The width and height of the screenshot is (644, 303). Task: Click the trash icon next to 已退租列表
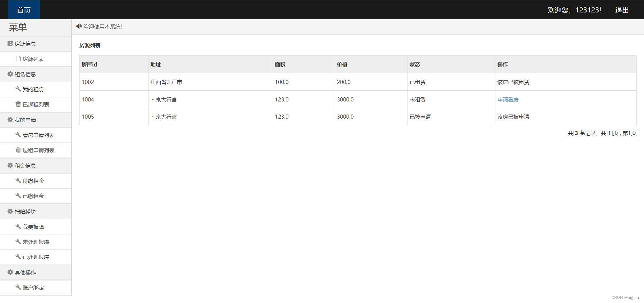18,104
